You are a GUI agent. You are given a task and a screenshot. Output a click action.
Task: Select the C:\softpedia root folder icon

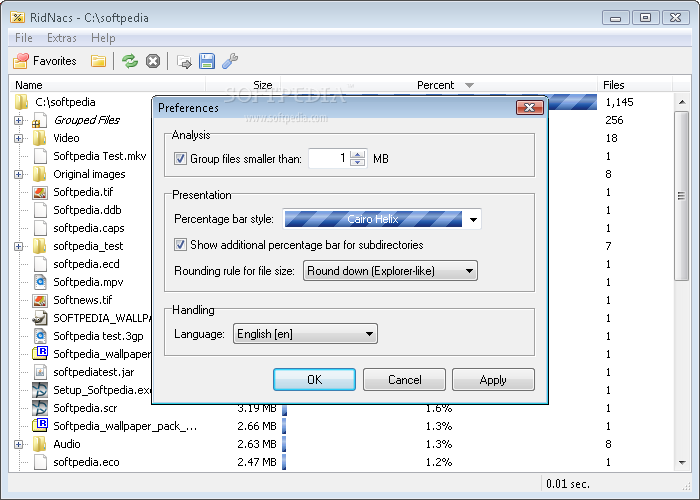pos(21,102)
